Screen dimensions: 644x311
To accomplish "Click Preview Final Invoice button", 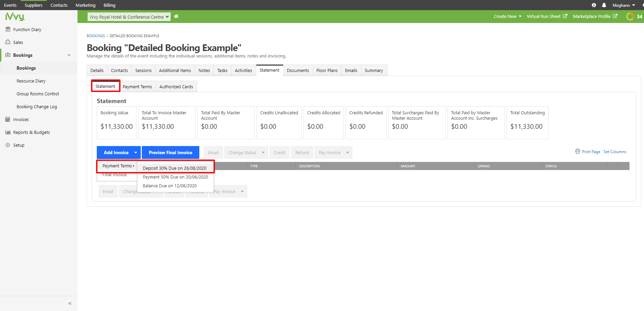I will tap(171, 152).
